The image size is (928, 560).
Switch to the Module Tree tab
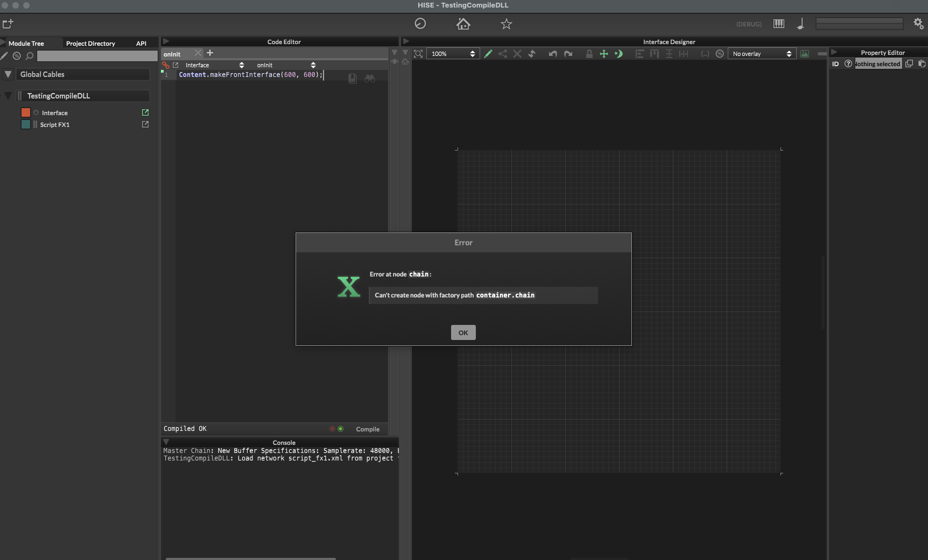point(26,44)
